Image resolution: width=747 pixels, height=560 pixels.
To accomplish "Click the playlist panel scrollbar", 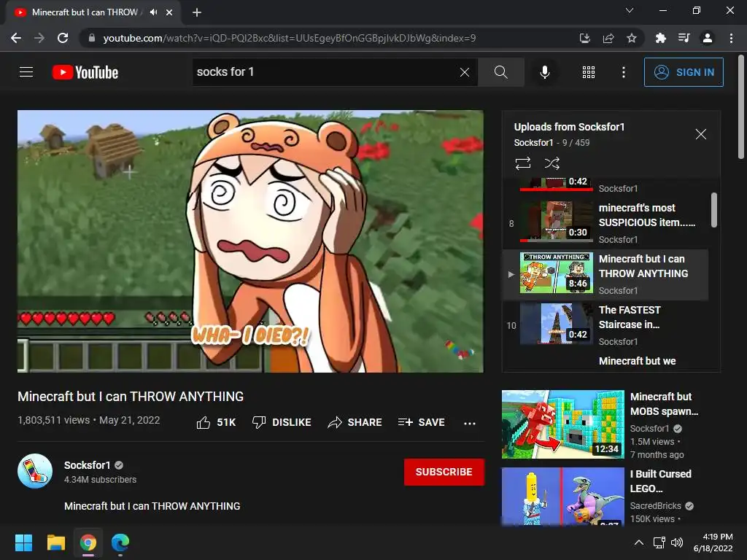I will [713, 210].
